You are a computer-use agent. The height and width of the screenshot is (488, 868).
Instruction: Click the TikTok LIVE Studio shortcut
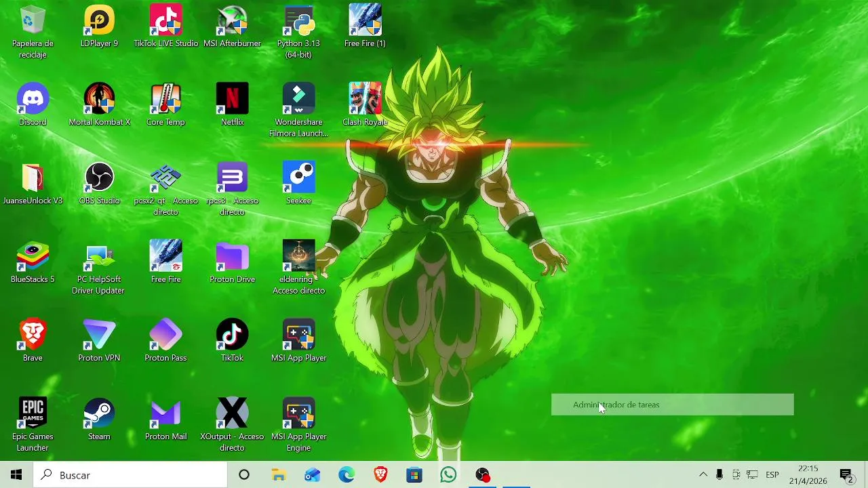coord(166,27)
